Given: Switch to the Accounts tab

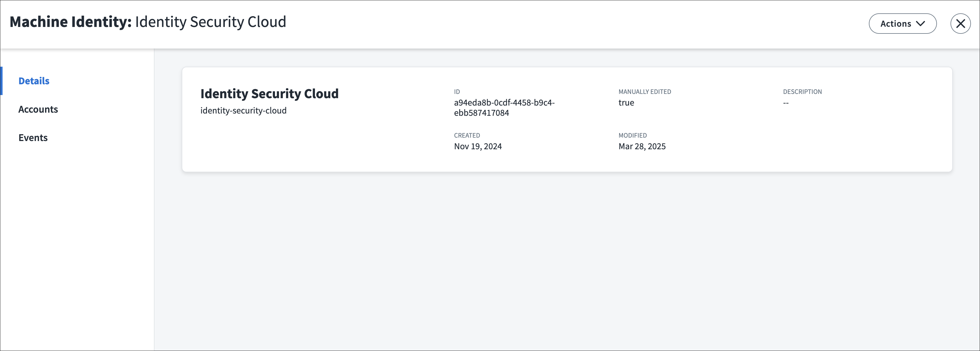Looking at the screenshot, I should [x=38, y=109].
